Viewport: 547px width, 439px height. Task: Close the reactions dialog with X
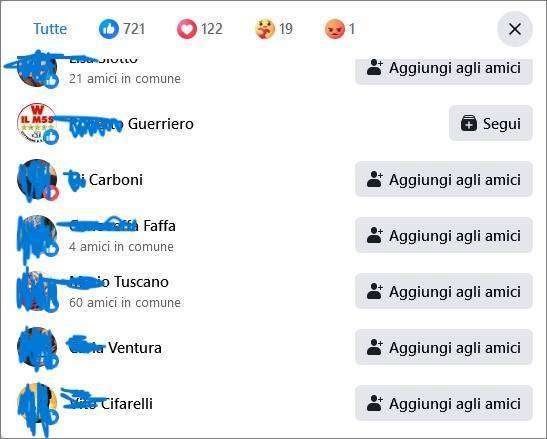515,29
